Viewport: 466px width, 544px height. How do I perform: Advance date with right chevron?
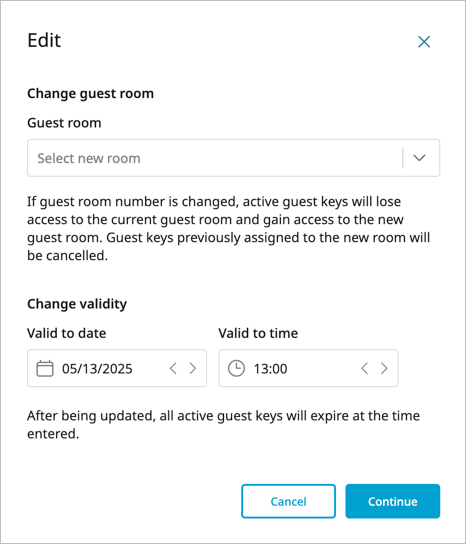click(x=193, y=368)
